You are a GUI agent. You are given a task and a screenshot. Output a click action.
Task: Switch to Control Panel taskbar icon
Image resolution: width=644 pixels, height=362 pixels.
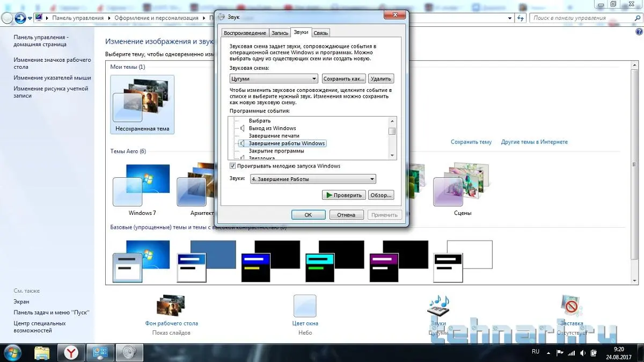pyautogui.click(x=100, y=352)
